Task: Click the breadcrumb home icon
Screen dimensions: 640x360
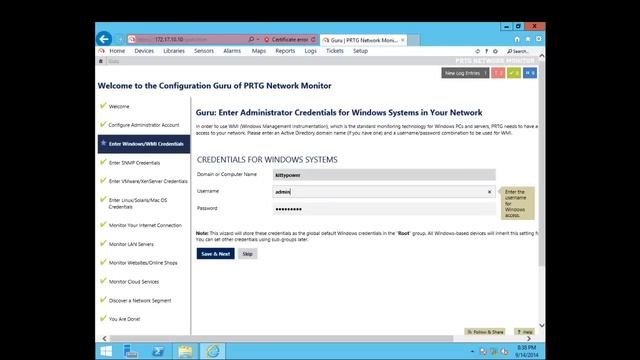Action: tap(101, 61)
